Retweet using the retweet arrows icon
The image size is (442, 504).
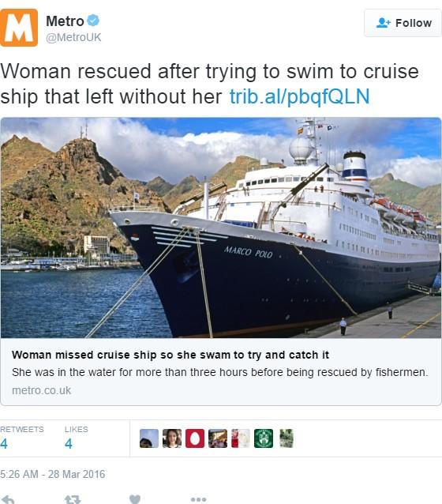[x=73, y=500]
